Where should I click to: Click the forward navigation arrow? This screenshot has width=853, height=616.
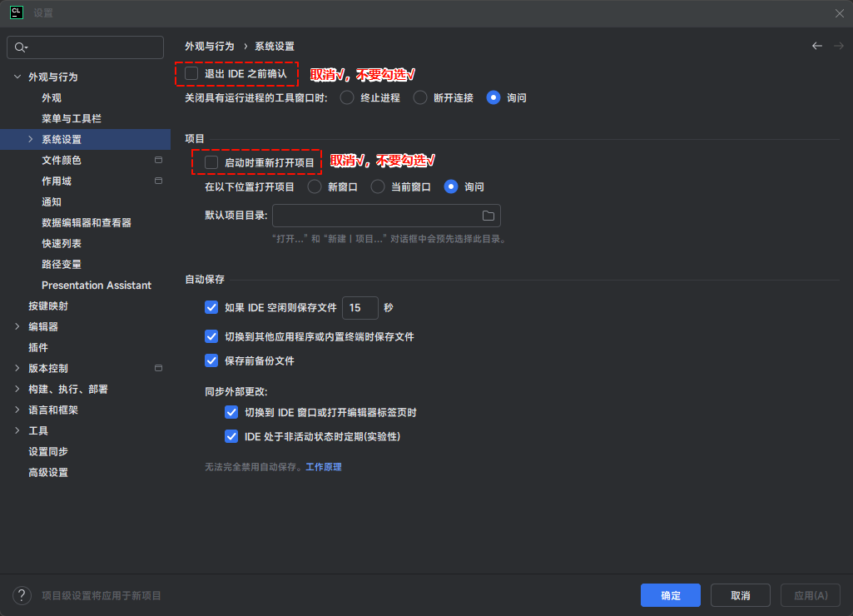[838, 46]
